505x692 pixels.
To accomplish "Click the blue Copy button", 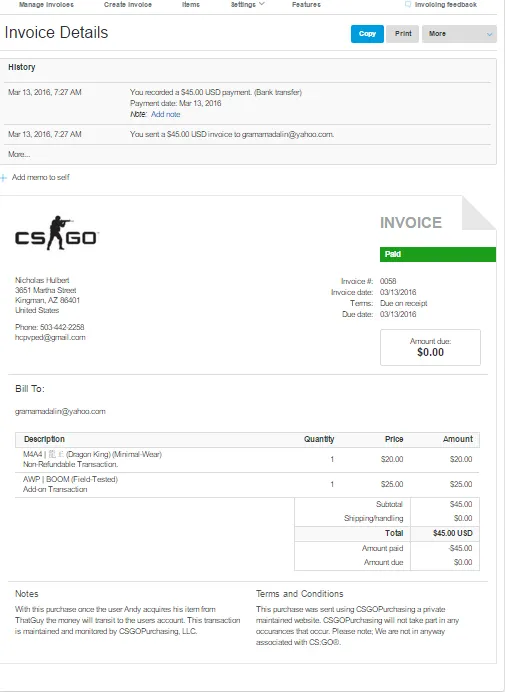I will (x=367, y=34).
